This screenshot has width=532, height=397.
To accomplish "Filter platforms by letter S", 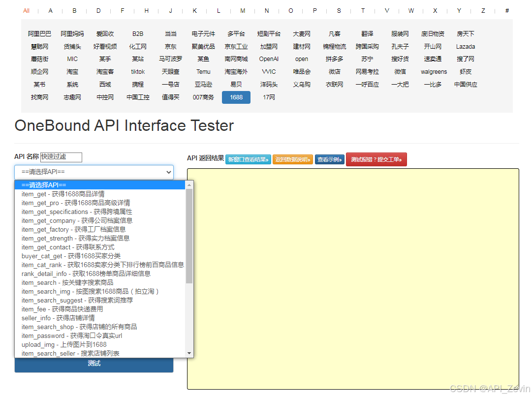I will [339, 11].
